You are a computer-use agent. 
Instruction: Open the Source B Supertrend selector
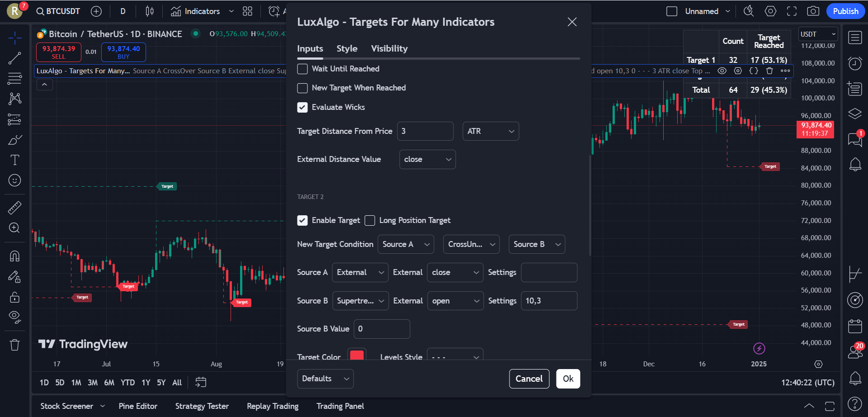point(360,301)
